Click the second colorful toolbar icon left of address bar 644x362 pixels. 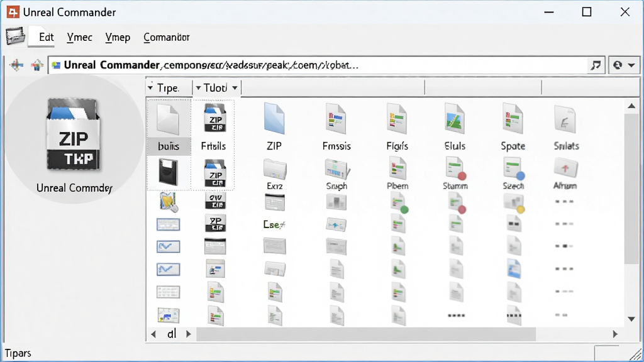37,65
